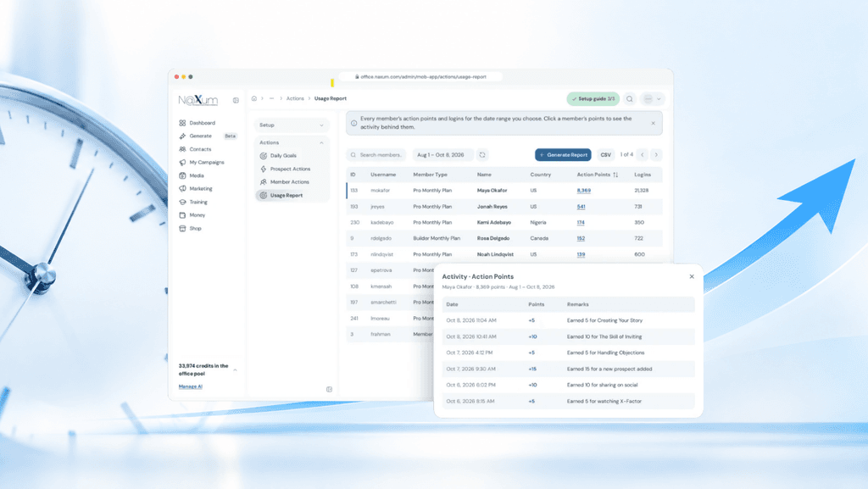Click the refresh icon beside date range
Screen dimensions: 868x489
coord(482,155)
